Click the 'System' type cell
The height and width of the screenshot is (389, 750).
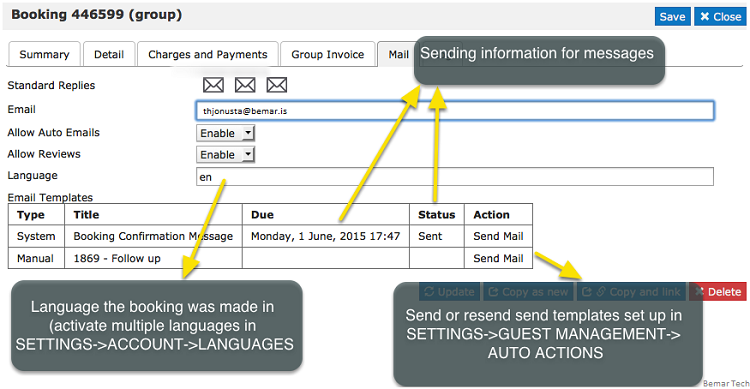[x=36, y=236]
